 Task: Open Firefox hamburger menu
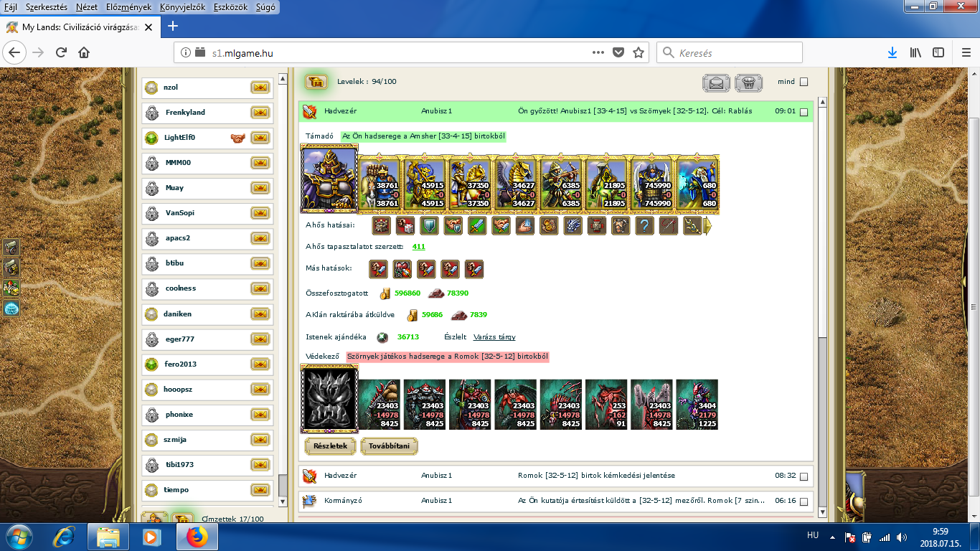click(x=965, y=52)
